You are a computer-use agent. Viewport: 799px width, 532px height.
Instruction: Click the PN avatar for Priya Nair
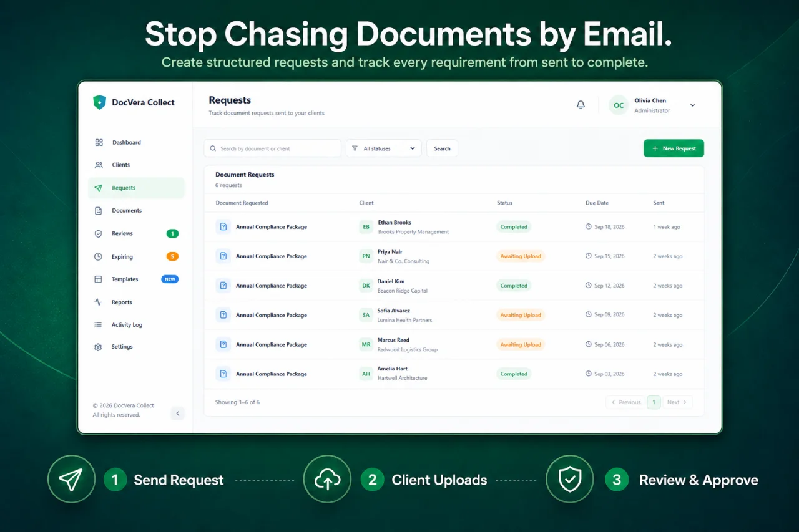[x=366, y=256]
